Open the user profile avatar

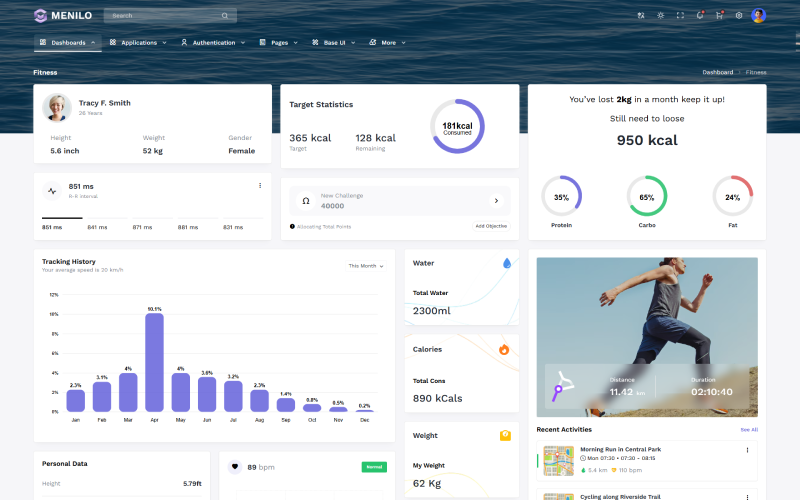pyautogui.click(x=759, y=15)
